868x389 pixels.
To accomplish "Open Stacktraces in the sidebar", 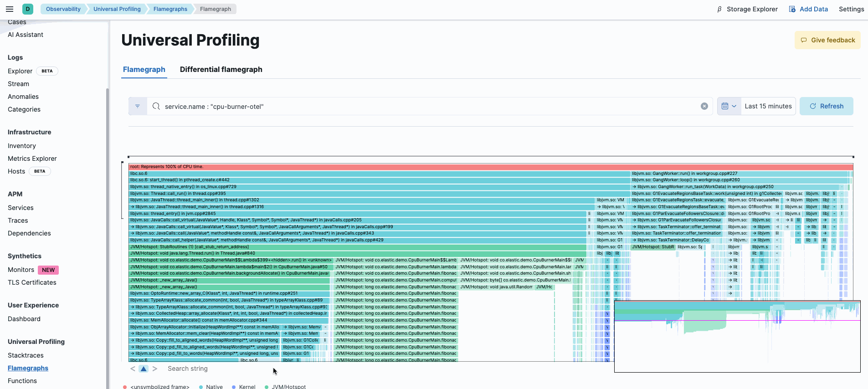I will tap(26, 355).
